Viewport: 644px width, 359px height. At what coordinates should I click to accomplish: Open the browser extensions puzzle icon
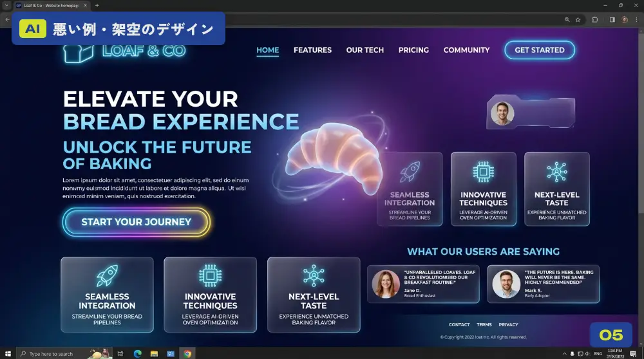tap(594, 19)
